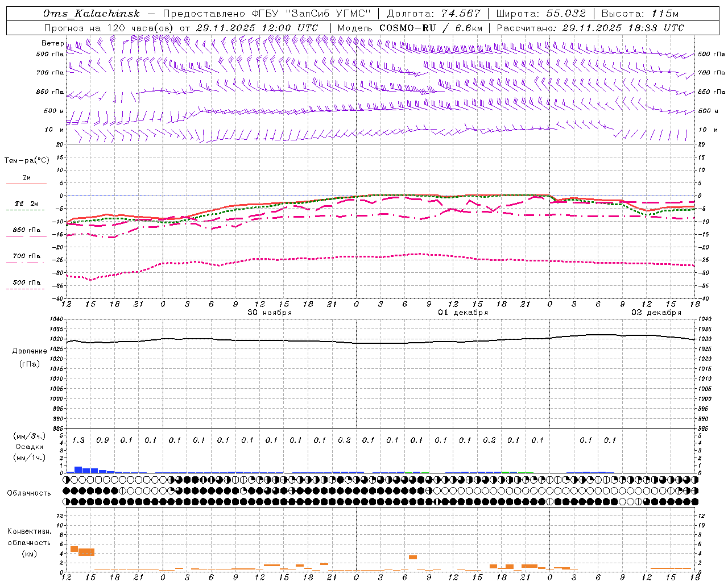Click the Конвективн. convective cloud label
Image resolution: width=728 pixels, height=582 pixels.
pyautogui.click(x=29, y=531)
